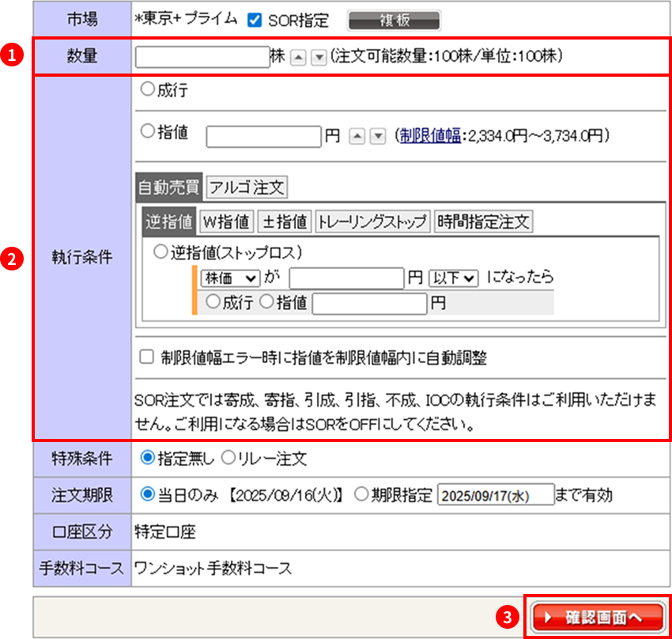This screenshot has height=639, width=672.
Task: Toggle the SOR指定 checkbox
Action: (255, 21)
